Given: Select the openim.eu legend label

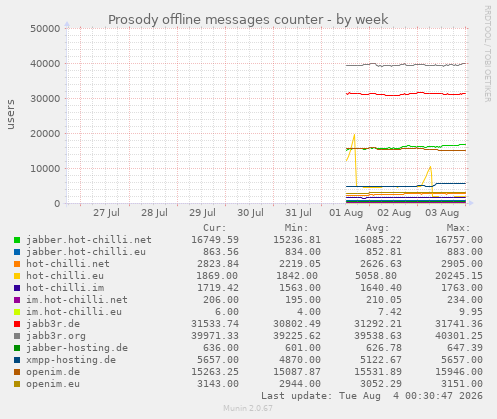Looking at the screenshot, I should [53, 384].
